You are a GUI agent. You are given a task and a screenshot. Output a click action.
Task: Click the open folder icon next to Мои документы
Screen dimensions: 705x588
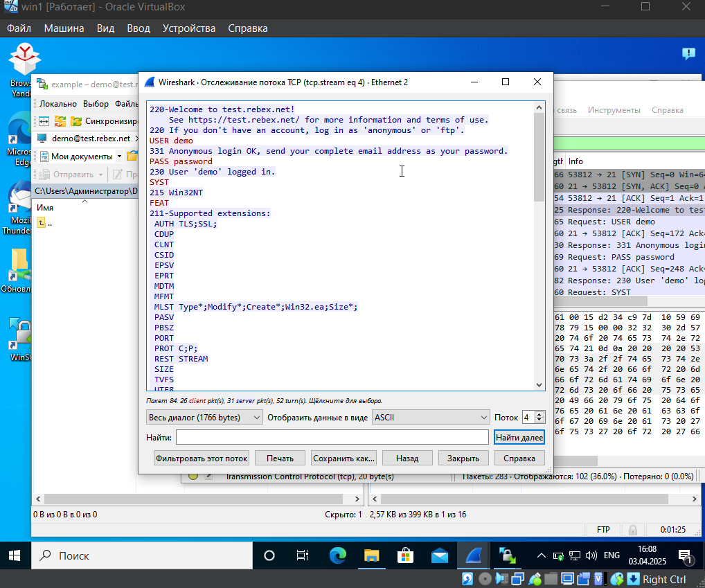pyautogui.click(x=132, y=157)
